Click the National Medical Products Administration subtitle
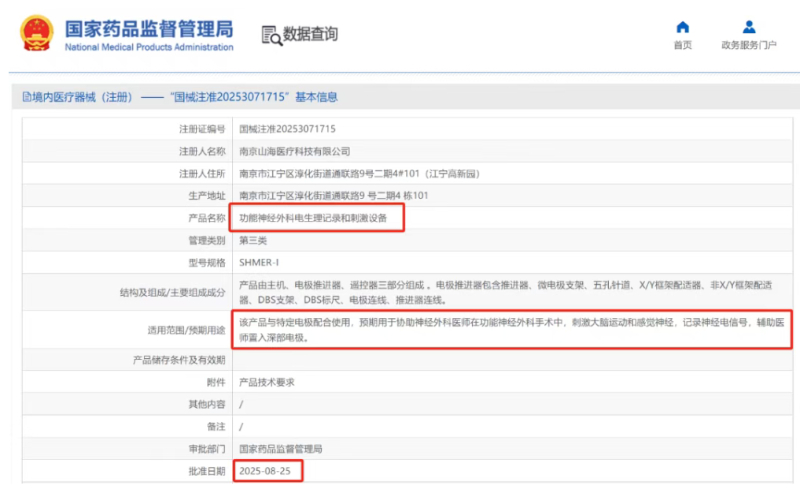 click(x=148, y=47)
